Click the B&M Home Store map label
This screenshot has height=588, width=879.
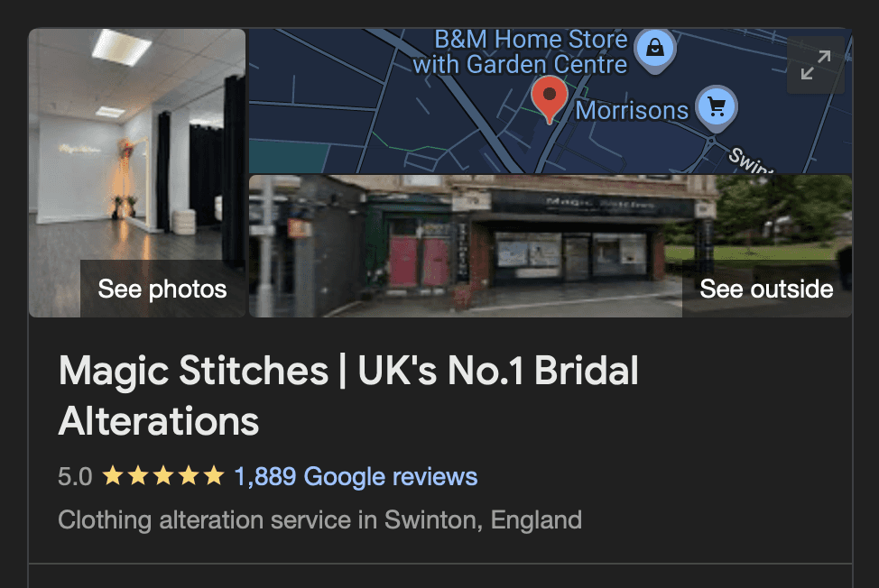point(520,51)
